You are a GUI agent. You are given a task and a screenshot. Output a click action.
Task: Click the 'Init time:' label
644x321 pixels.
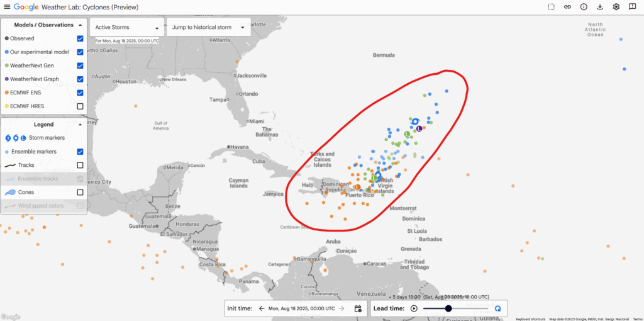(x=240, y=308)
